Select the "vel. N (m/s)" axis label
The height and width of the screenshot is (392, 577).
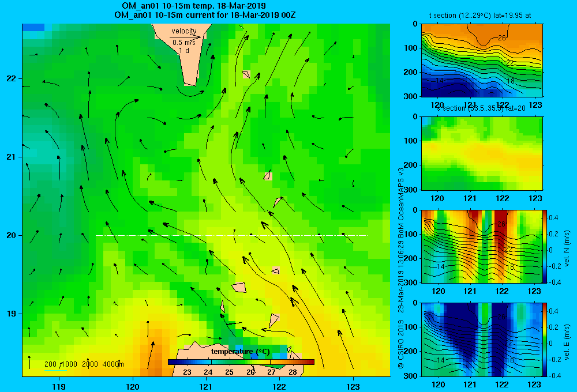pos(567,248)
